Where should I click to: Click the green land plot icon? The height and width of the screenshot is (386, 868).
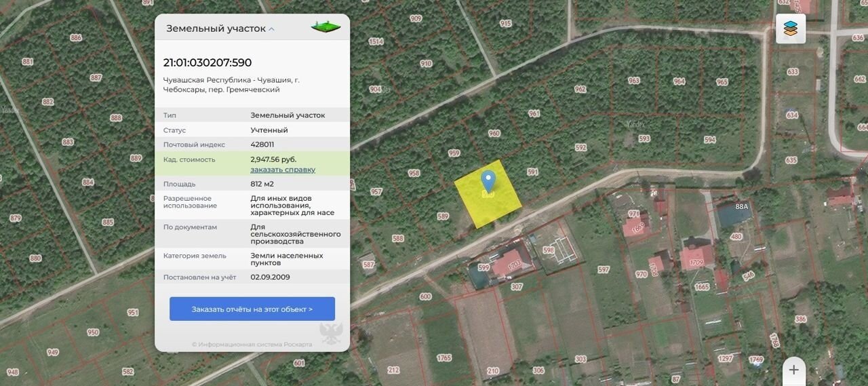[x=325, y=28]
